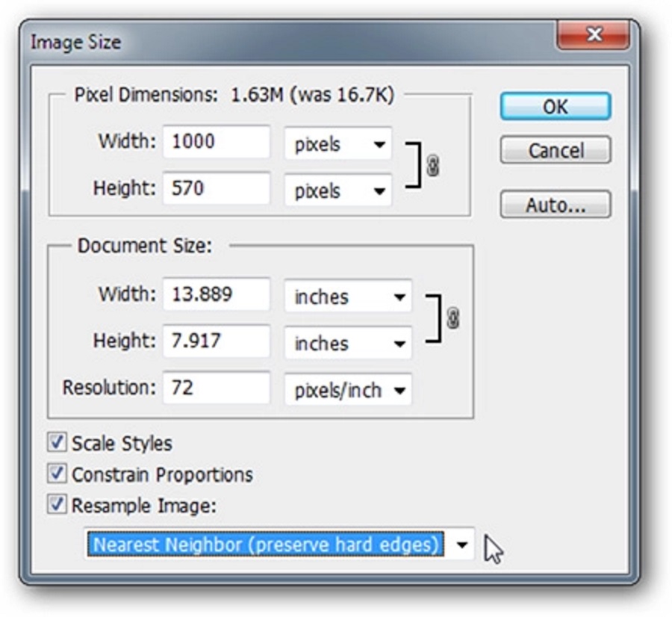Click the Resolution field showing 72

click(217, 388)
